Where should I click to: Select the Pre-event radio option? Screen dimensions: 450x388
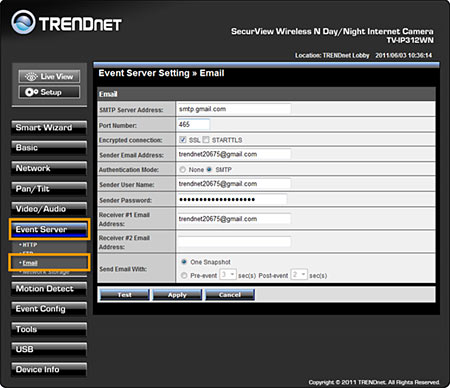click(x=184, y=275)
